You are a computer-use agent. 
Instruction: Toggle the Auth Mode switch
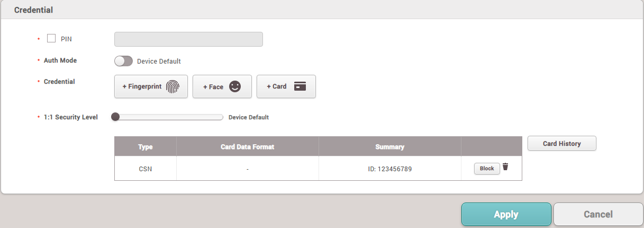[x=123, y=61]
